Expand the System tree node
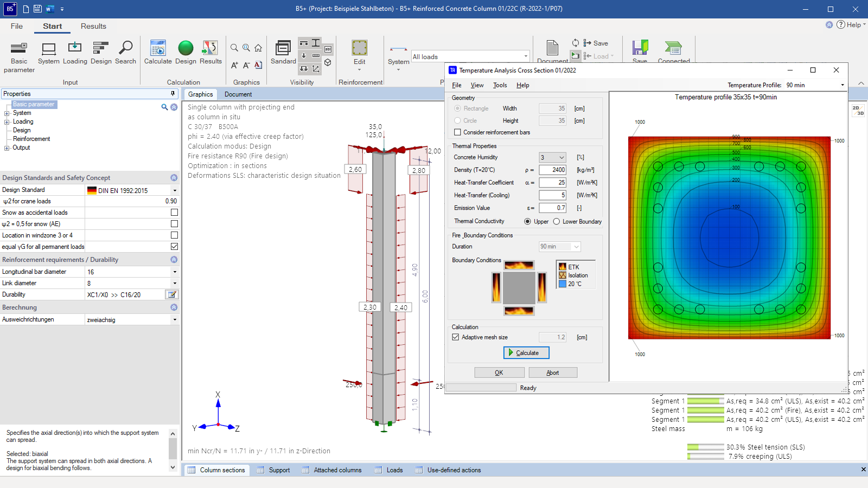This screenshot has width=868, height=488. (x=7, y=113)
